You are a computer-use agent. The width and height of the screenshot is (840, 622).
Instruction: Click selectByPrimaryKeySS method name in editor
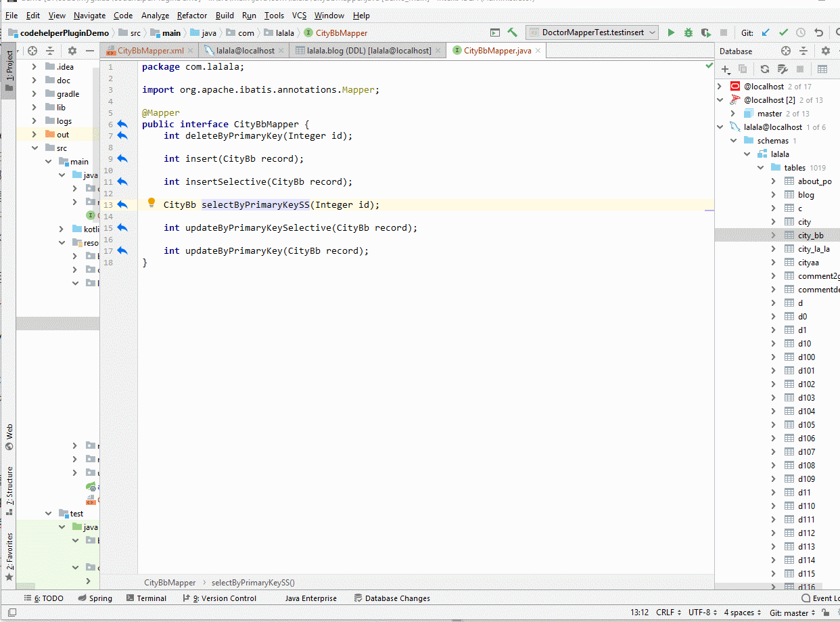point(256,204)
